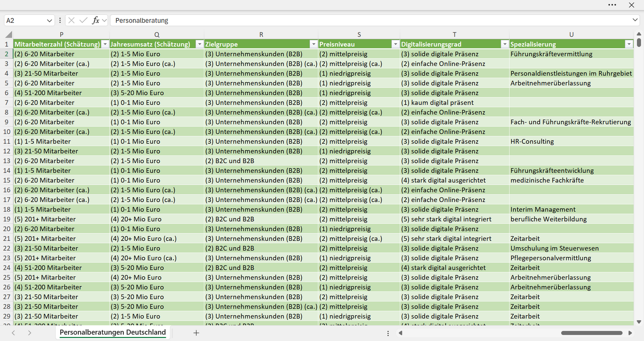The image size is (644, 341).
Task: Click into the formula bar showing Personalberatung
Action: (x=370, y=20)
